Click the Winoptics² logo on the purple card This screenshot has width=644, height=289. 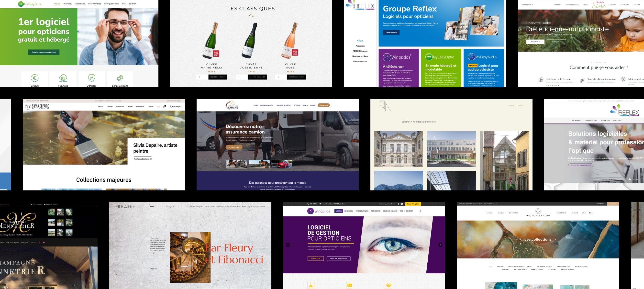[x=397, y=57]
